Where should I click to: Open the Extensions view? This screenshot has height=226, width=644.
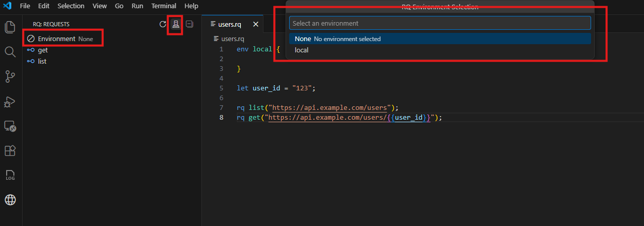[x=10, y=150]
